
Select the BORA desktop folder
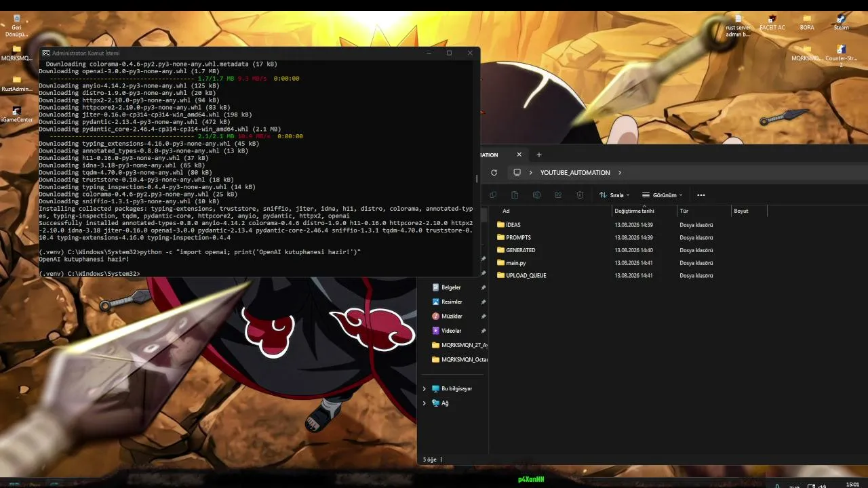pos(807,23)
